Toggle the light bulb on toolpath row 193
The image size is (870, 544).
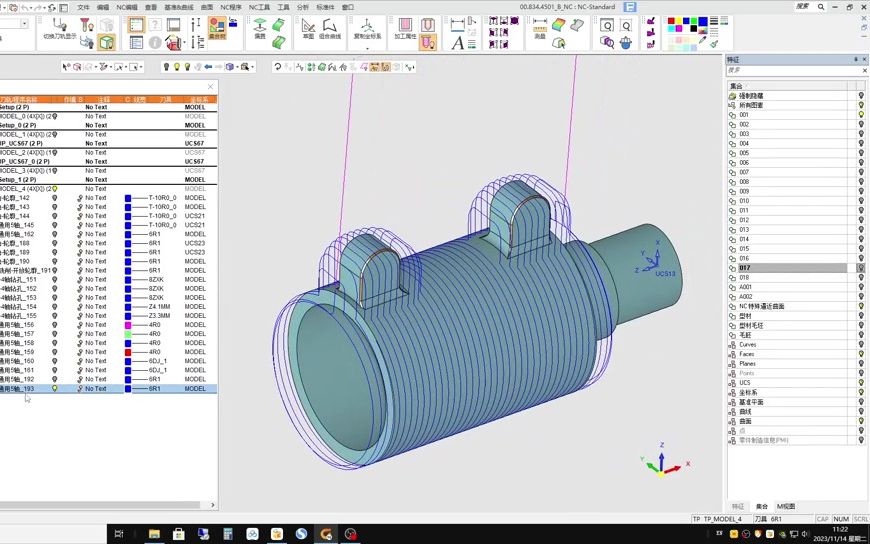click(55, 388)
